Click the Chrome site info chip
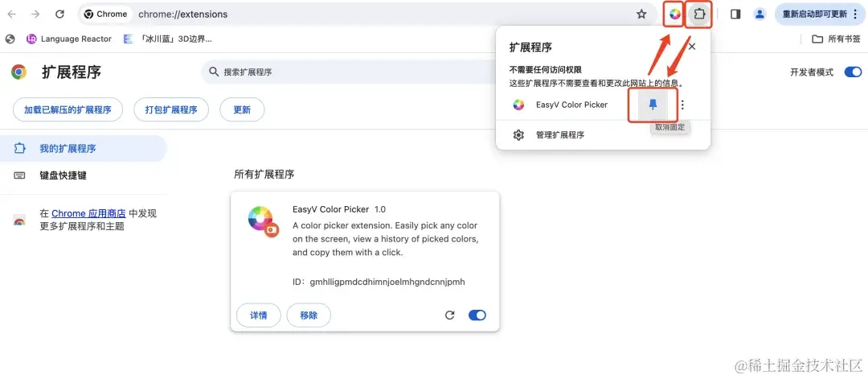The image size is (868, 379). click(105, 14)
